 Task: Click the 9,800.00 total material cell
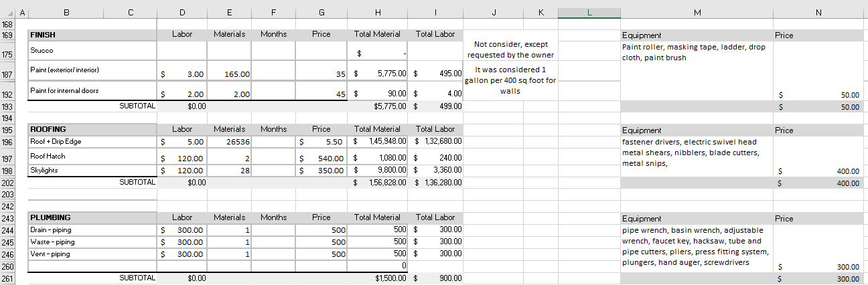378,171
